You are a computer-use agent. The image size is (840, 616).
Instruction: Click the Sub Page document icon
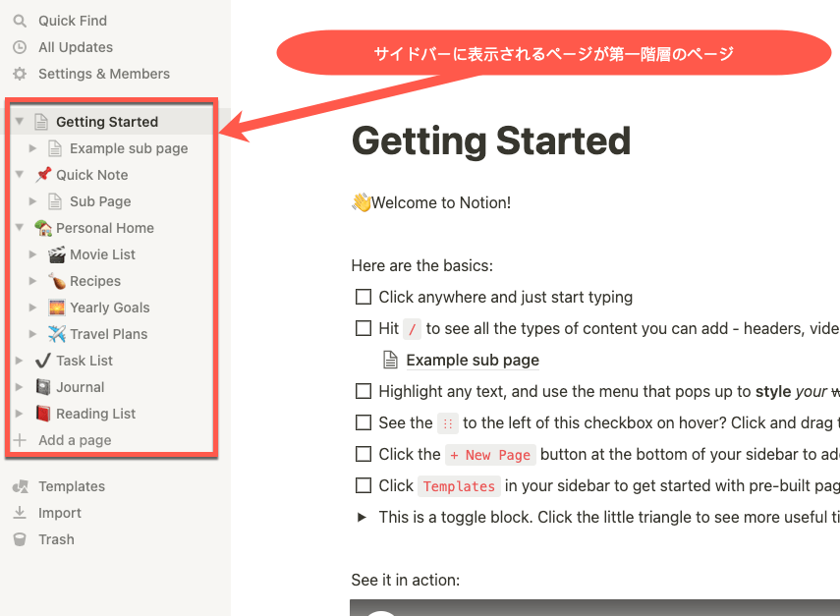55,201
